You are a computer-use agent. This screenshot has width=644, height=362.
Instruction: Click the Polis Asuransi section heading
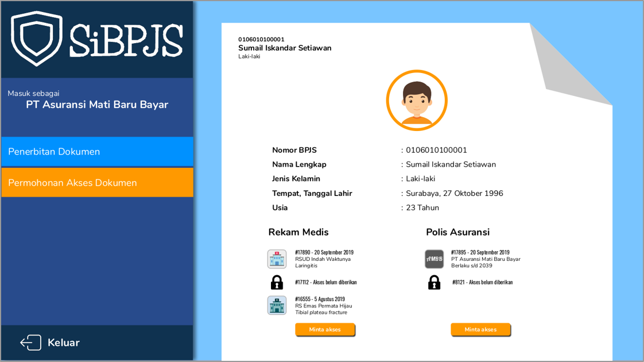pos(457,232)
